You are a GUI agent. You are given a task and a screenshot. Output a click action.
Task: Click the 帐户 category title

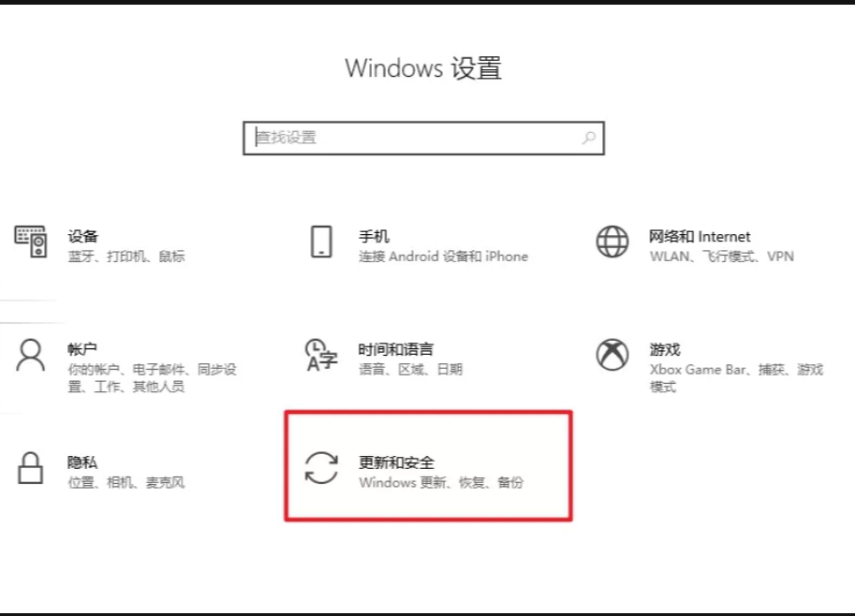click(82, 349)
